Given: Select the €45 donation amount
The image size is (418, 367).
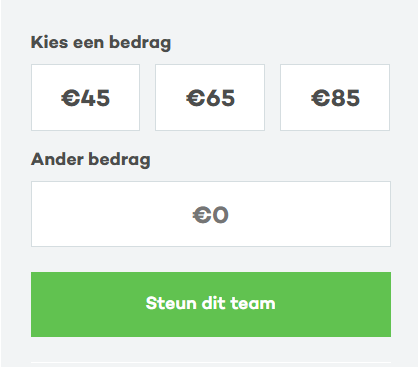Looking at the screenshot, I should tap(85, 97).
